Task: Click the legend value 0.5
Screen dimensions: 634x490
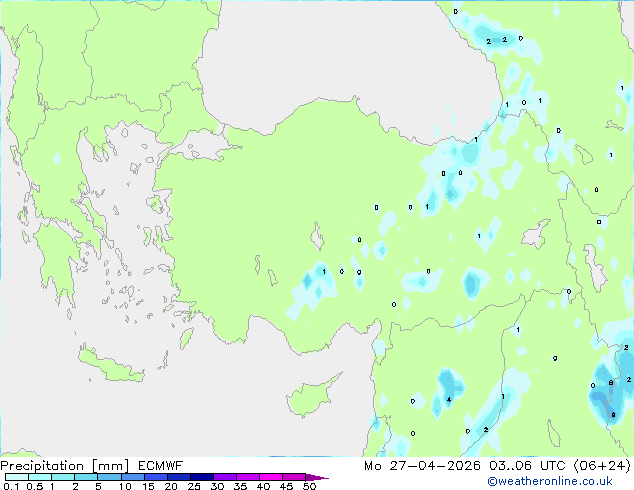Action: pos(34,486)
